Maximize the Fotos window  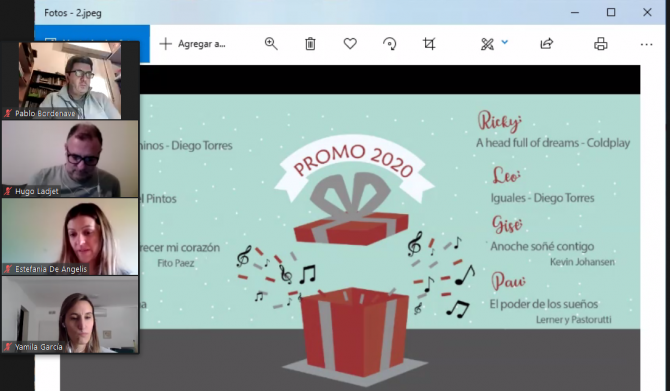click(x=611, y=12)
